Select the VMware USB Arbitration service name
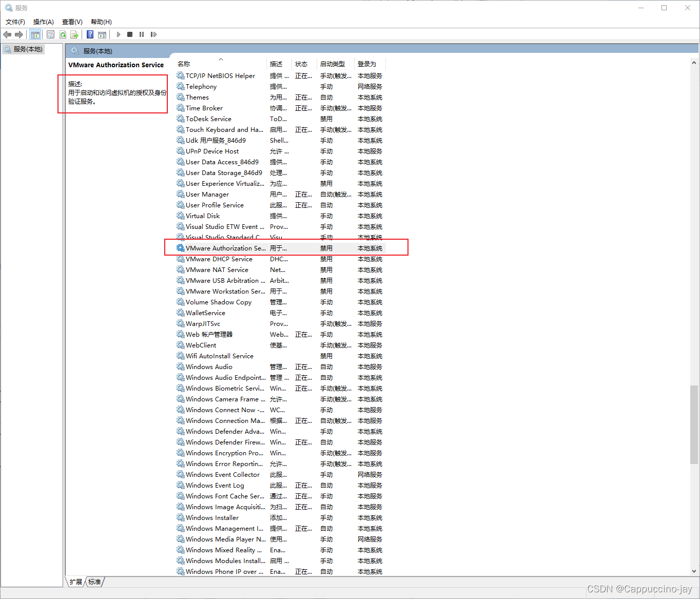Screen dimensions: 700x599 (225, 280)
